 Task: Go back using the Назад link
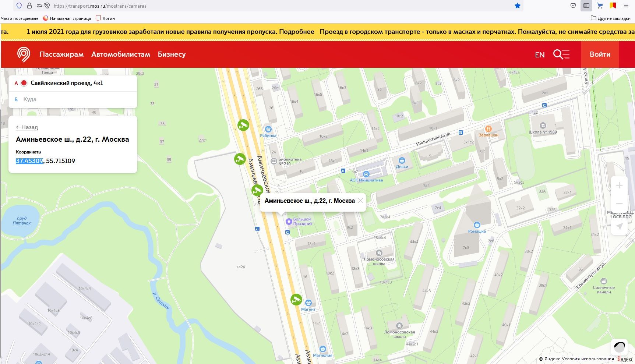click(x=27, y=127)
